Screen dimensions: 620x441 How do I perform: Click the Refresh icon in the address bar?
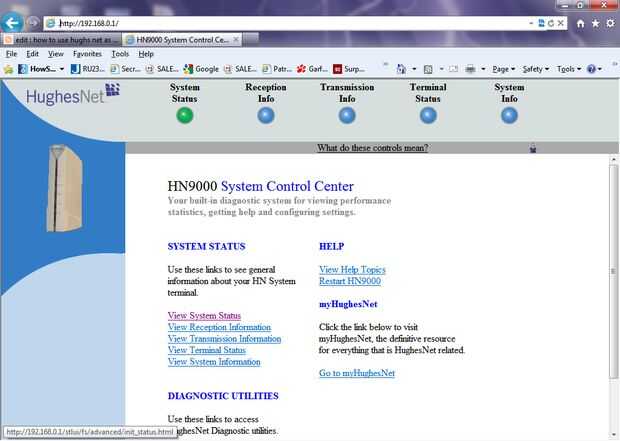(551, 23)
